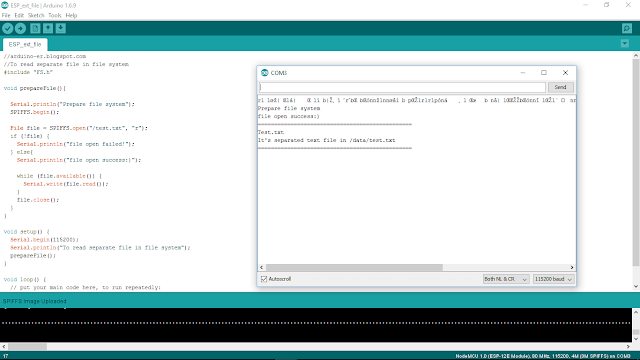Click the Upload arrow icon
Screen dimensions: 640x360
[20, 28]
